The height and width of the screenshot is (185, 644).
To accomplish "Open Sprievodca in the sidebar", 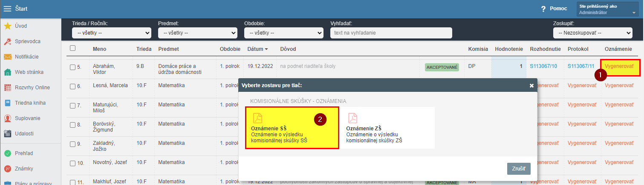I will pyautogui.click(x=28, y=41).
